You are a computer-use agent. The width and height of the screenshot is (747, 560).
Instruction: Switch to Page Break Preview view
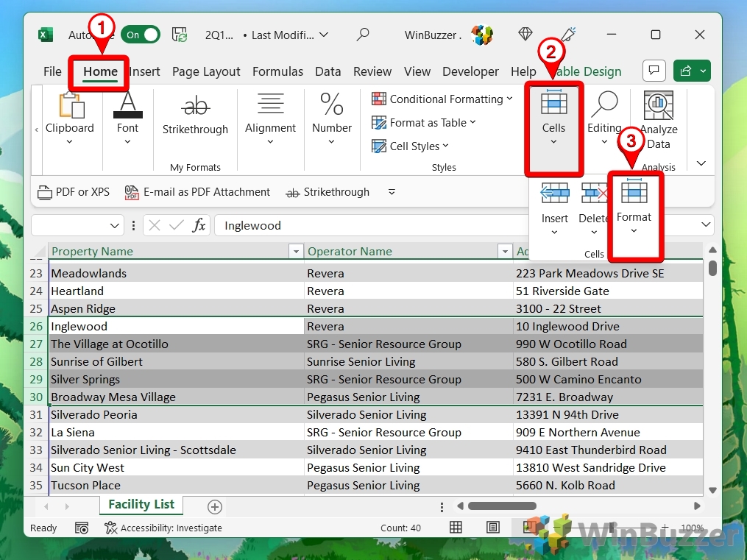528,528
